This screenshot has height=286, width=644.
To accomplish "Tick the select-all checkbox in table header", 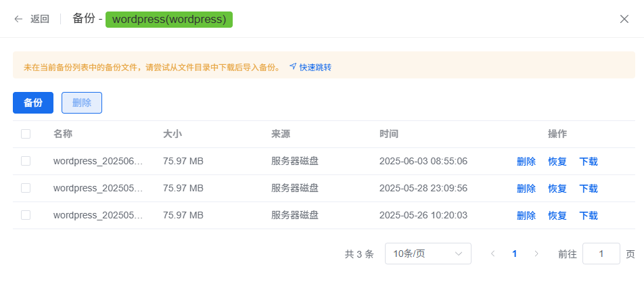I will click(26, 134).
